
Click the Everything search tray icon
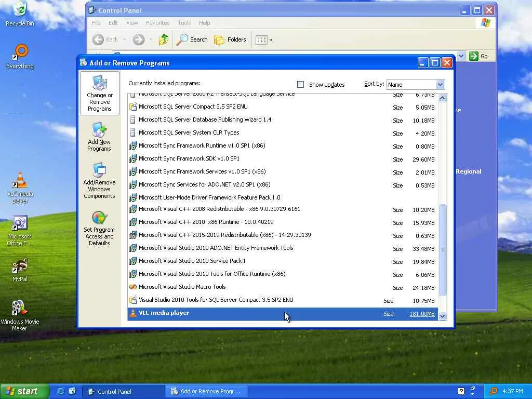pyautogui.click(x=494, y=391)
